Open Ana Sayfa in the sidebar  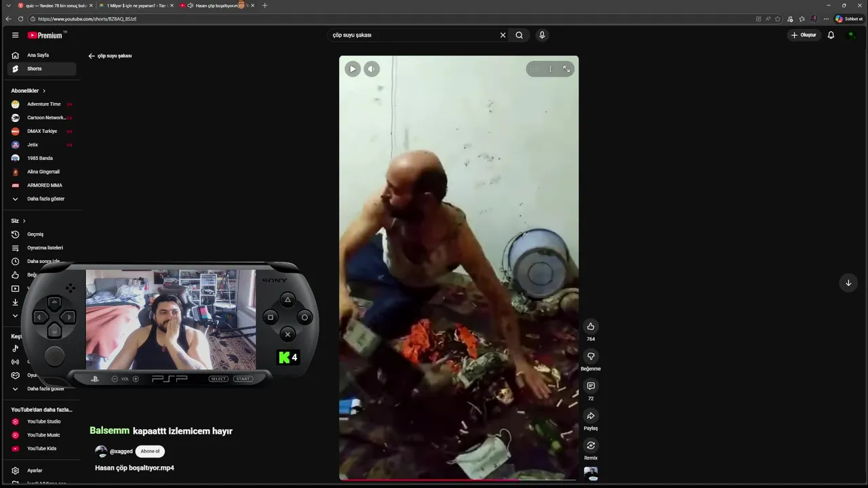click(42, 56)
